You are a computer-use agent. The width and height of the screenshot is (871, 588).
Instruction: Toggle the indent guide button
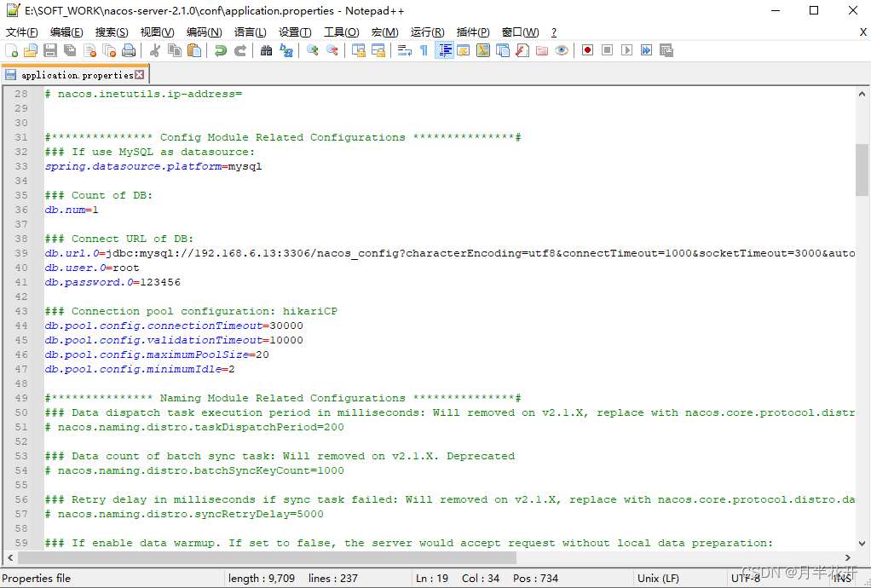444,50
